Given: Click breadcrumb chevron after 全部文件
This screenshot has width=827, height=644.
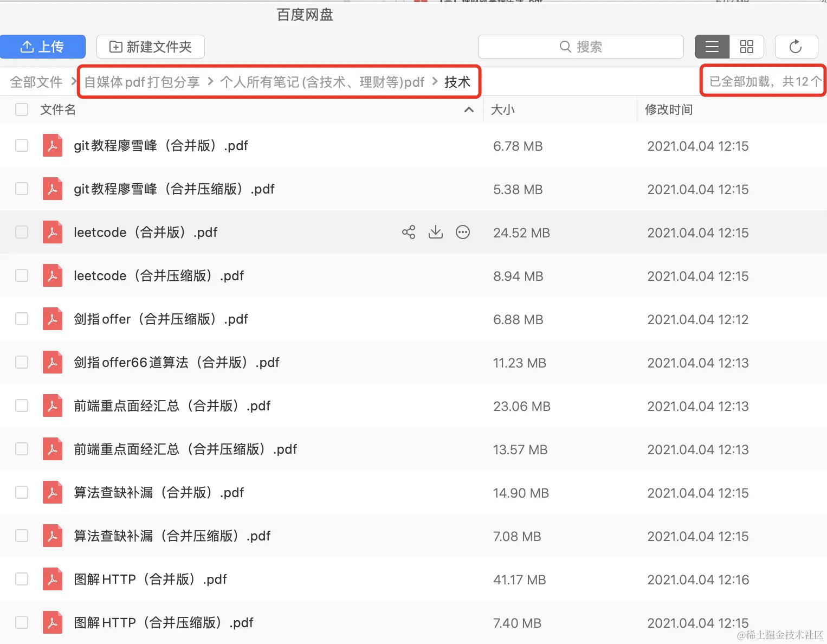Looking at the screenshot, I should 74,81.
